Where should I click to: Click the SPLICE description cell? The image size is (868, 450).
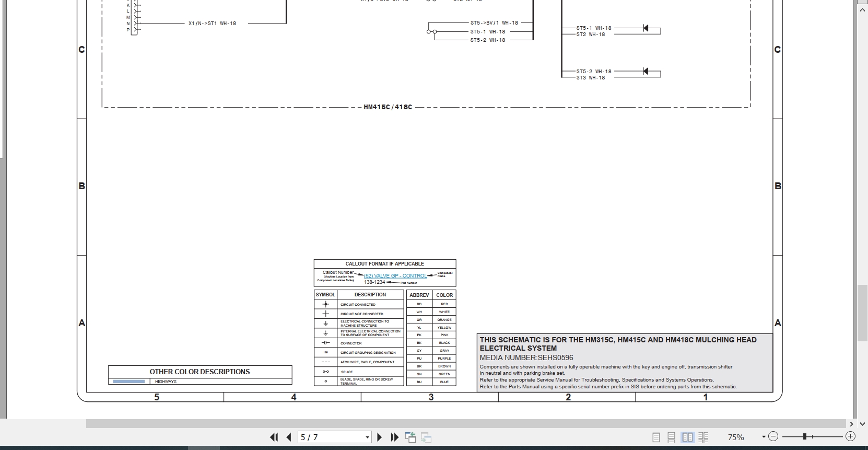[371, 372]
